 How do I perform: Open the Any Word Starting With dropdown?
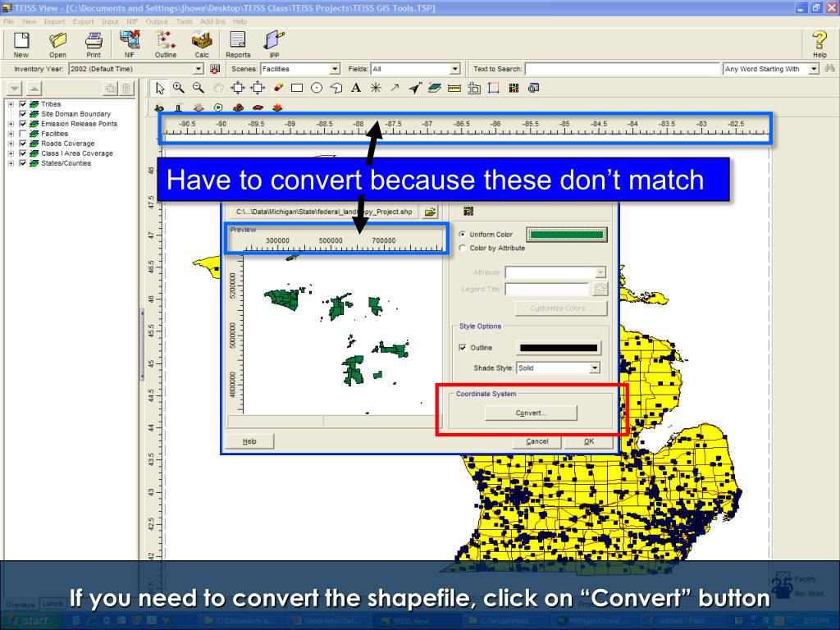coord(814,69)
